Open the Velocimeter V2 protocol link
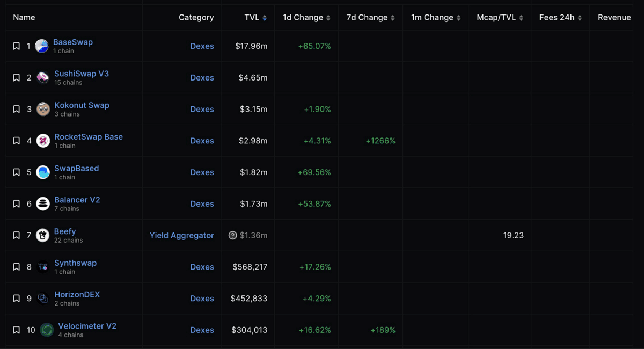The width and height of the screenshot is (644, 349). pos(87,326)
